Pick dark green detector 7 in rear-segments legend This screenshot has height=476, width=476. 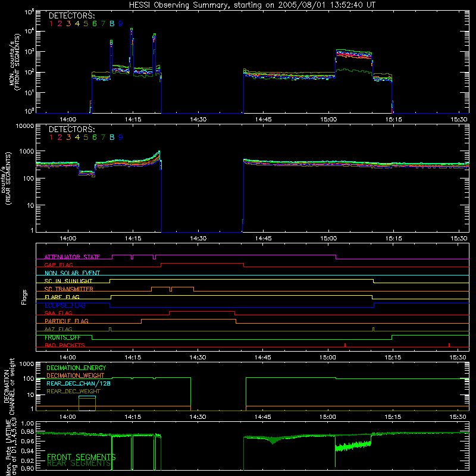pyautogui.click(x=103, y=137)
